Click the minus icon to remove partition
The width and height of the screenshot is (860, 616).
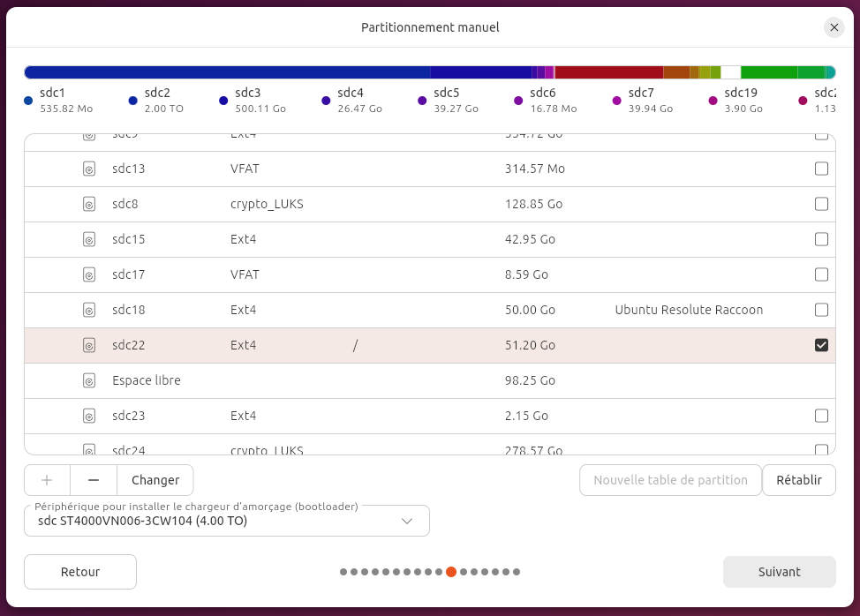(94, 480)
